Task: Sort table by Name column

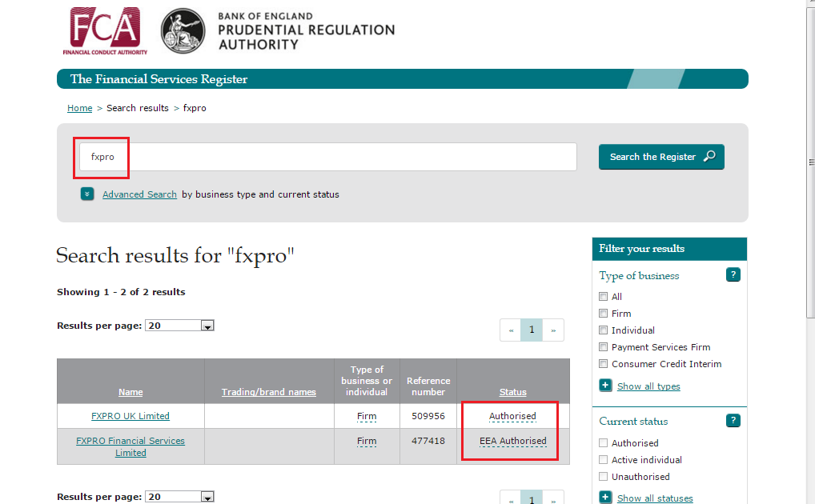Action: (130, 392)
